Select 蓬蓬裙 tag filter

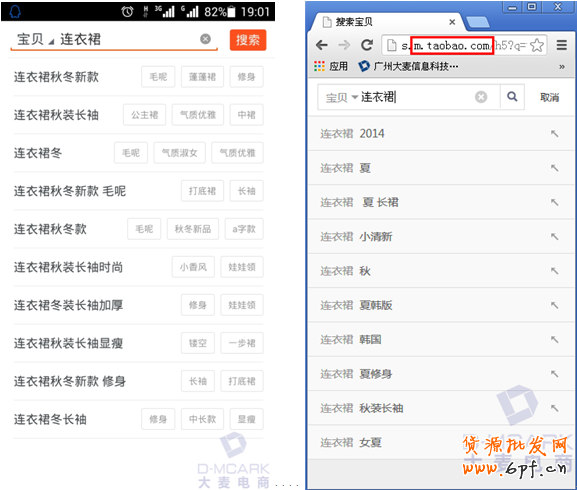(202, 77)
